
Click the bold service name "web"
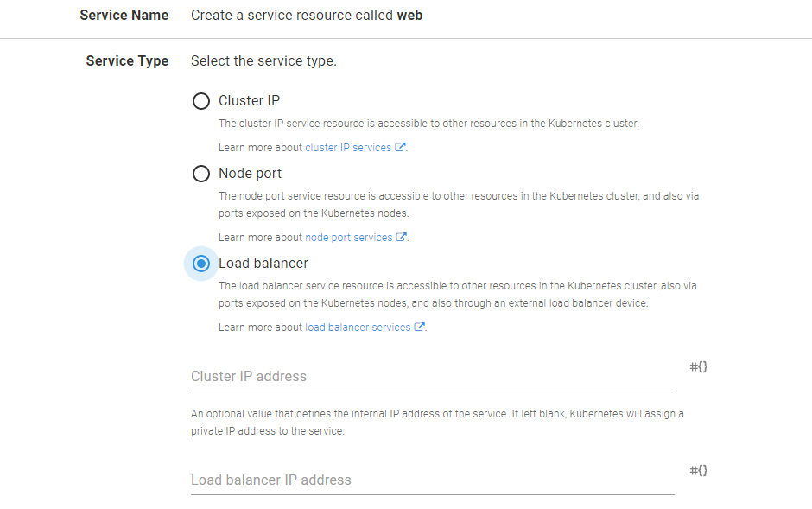tap(409, 16)
